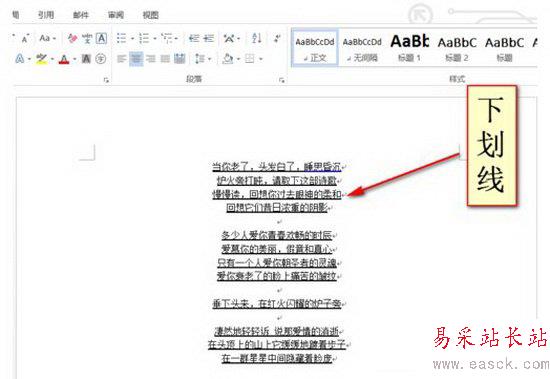
Task: Click the Numbering list icon
Action: (x=144, y=38)
